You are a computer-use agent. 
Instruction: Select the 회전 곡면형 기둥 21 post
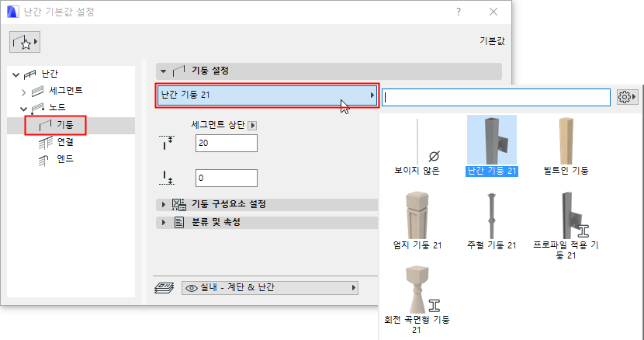417,300
